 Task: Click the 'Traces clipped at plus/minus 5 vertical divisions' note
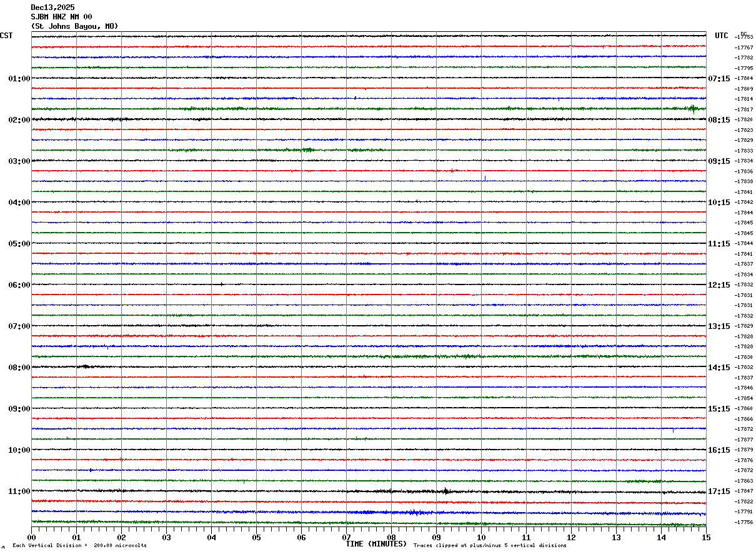[x=490, y=546]
